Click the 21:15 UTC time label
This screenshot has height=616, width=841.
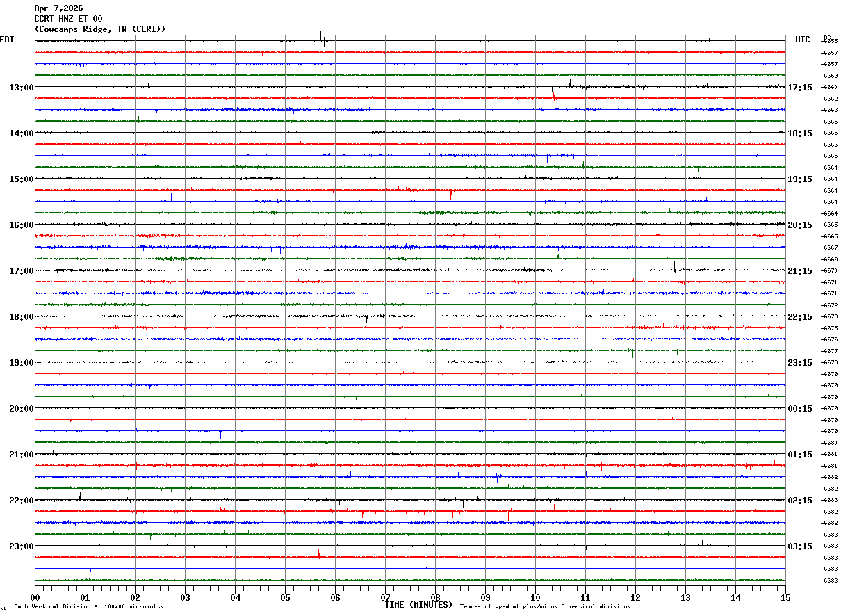point(800,271)
